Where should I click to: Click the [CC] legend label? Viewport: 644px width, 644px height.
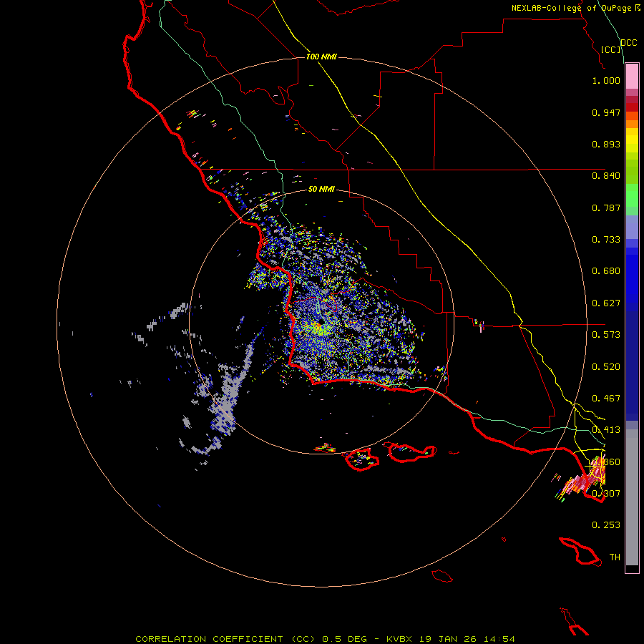(611, 49)
